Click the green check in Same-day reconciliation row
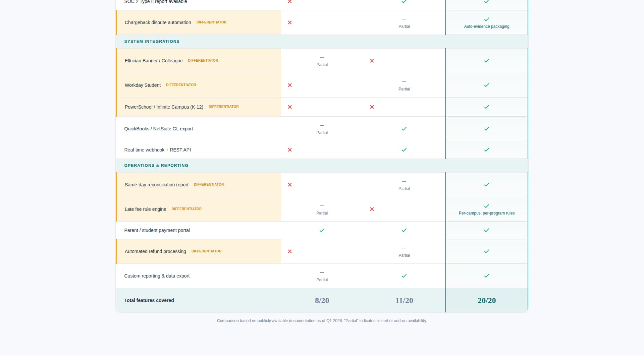 (487, 185)
